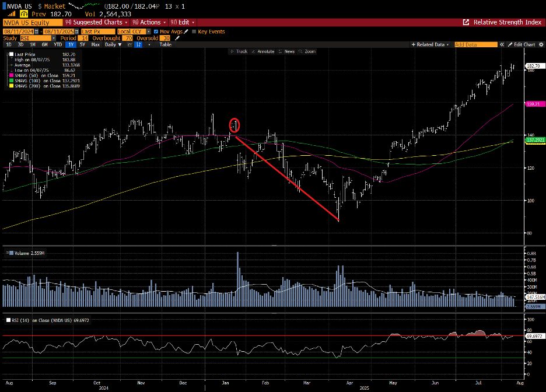Click the Low on 04/07/25 legend row
The height and width of the screenshot is (392, 546).
44,71
